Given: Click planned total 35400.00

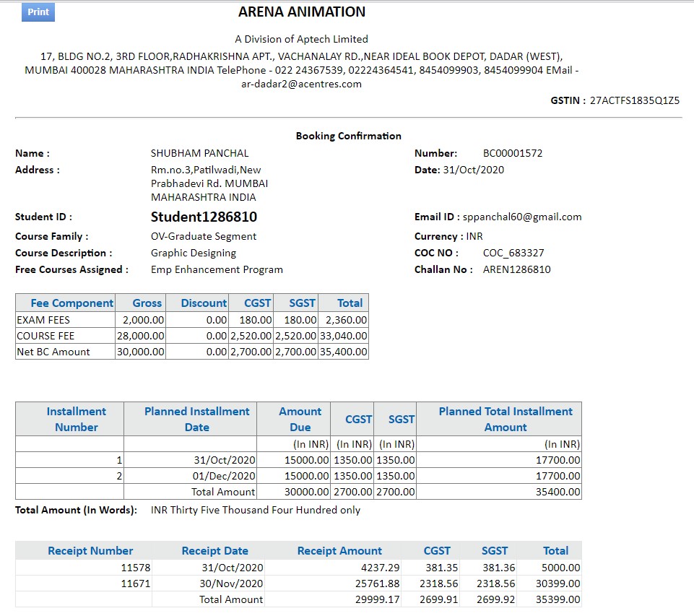Looking at the screenshot, I should (x=558, y=492).
